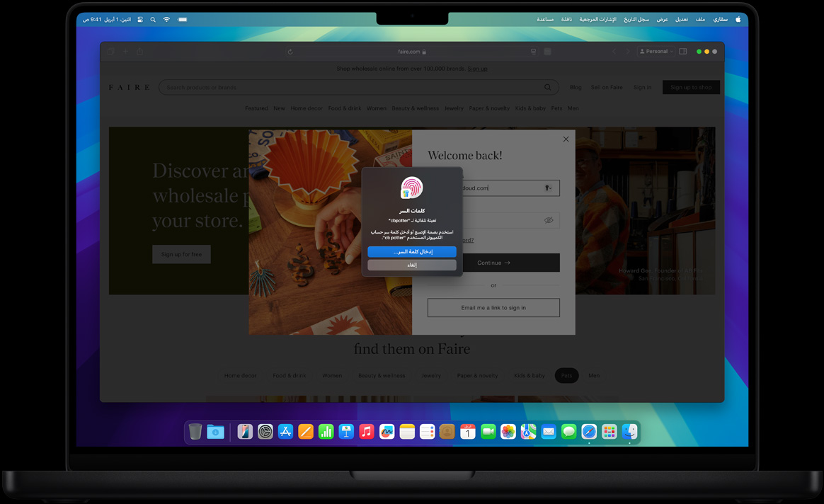824x504 pixels.
Task: Open the Safari menu in the menu bar
Action: [x=720, y=19]
